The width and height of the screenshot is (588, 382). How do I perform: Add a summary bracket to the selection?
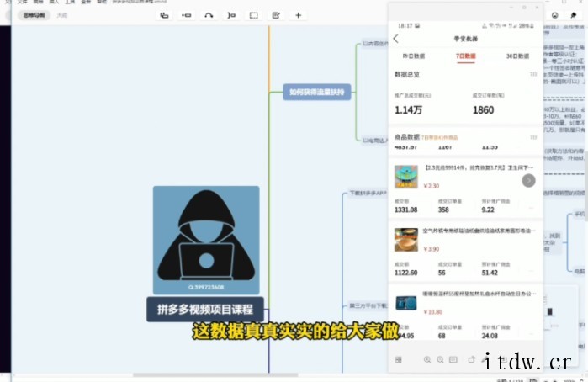[231, 15]
